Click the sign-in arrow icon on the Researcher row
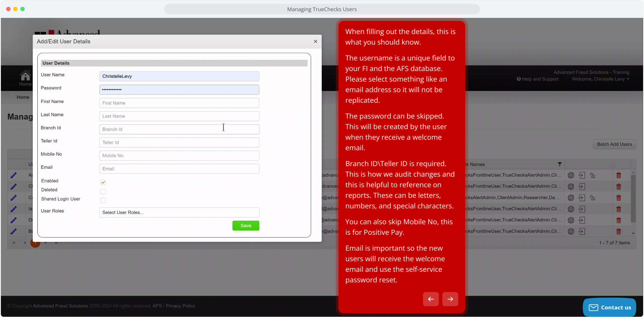 point(582,198)
